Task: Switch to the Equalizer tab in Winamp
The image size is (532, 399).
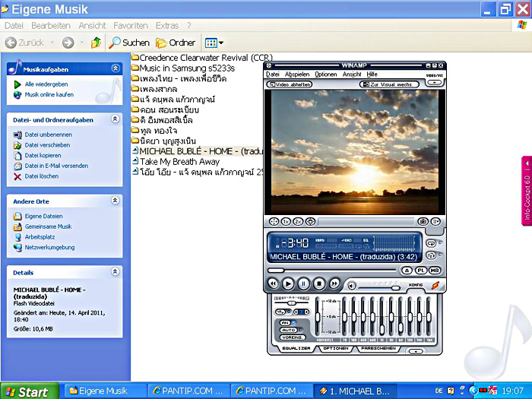Action: [296, 348]
